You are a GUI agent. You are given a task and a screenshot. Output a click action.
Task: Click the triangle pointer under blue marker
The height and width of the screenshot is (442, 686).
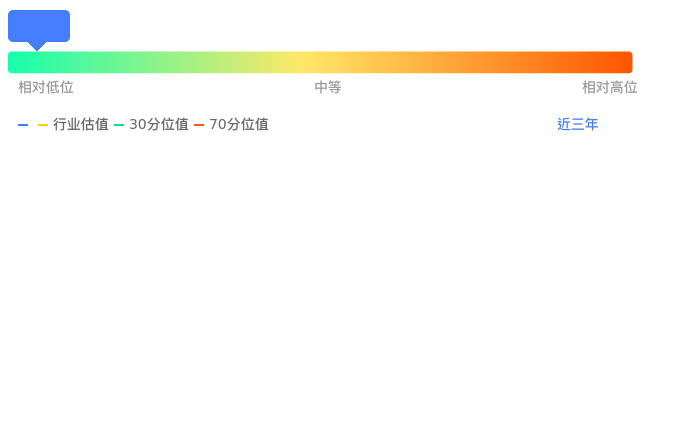37,46
